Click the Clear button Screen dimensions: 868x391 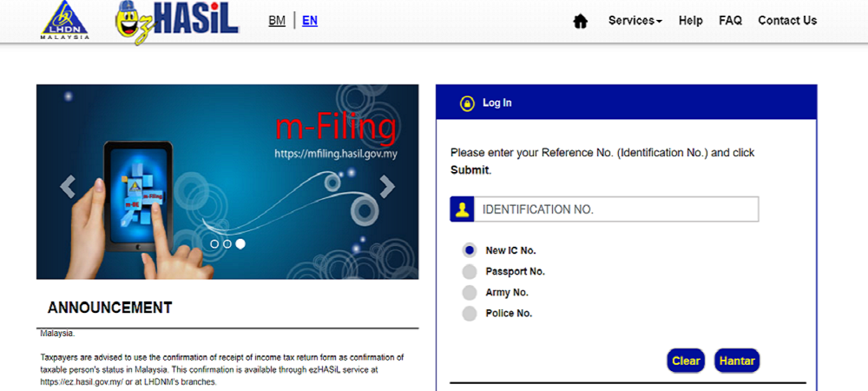coord(686,361)
